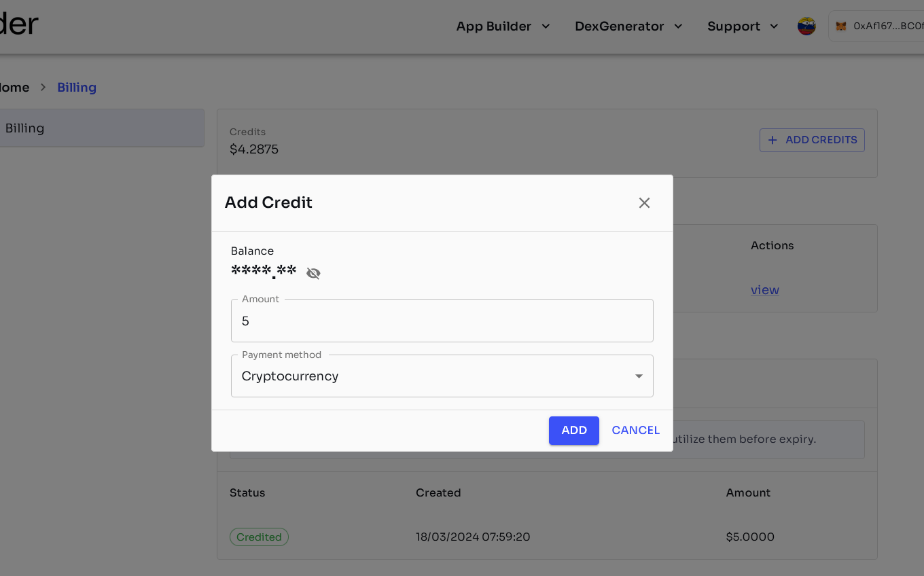Click inside the Amount field
924x576 pixels.
tap(442, 321)
